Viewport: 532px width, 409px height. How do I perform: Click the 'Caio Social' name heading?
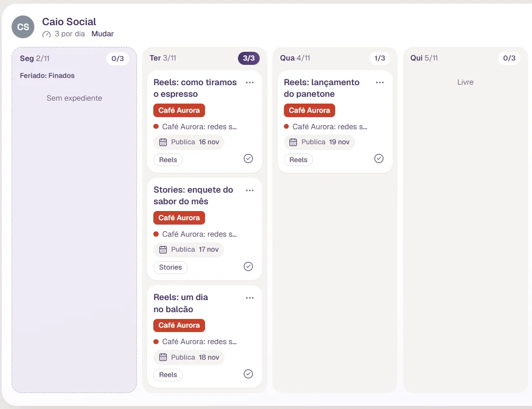pyautogui.click(x=69, y=22)
